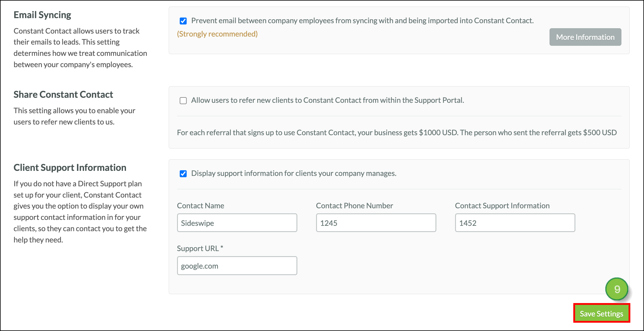Click the Email Syncing description paragraph
The height and width of the screenshot is (331, 644).
(80, 48)
